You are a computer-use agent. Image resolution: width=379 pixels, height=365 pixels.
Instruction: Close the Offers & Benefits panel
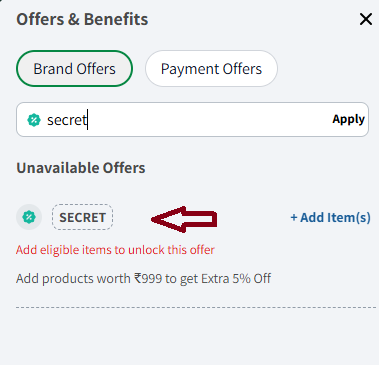click(x=366, y=19)
